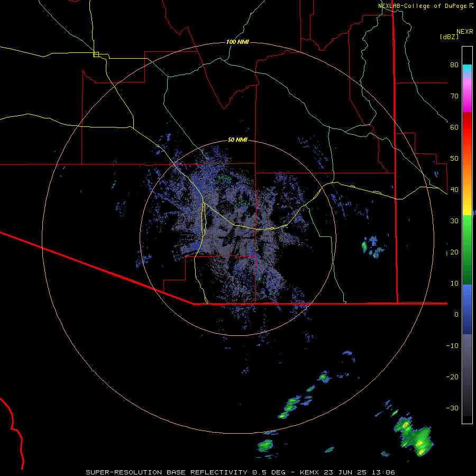Click the -30 value on the dBZ scale
The image size is (476, 476).
452,408
